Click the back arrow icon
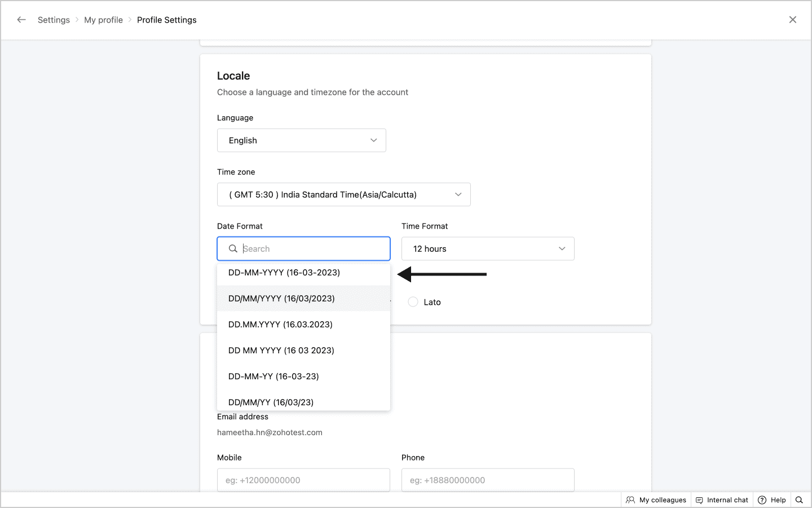The image size is (812, 508). 21,20
